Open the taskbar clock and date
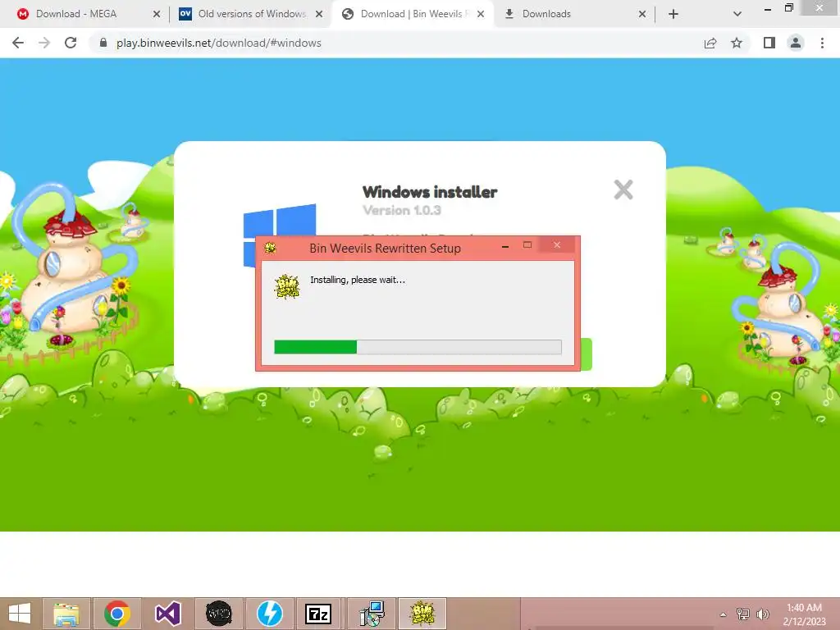840x630 pixels. (804, 614)
